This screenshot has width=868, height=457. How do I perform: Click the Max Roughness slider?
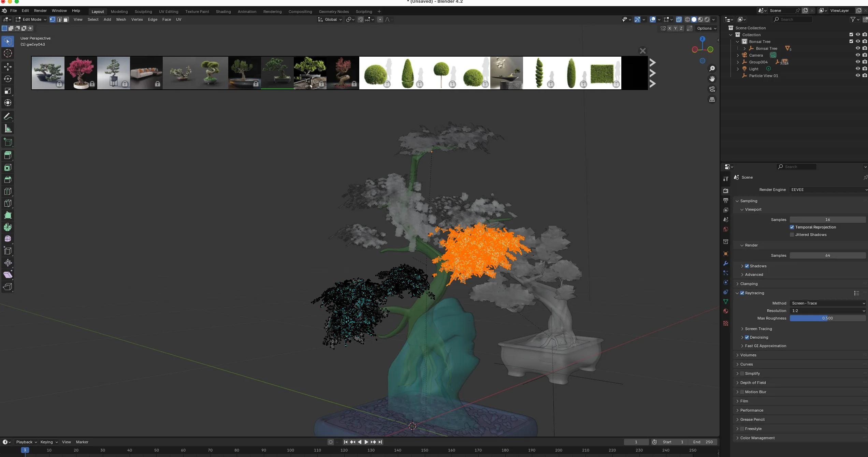coord(828,318)
